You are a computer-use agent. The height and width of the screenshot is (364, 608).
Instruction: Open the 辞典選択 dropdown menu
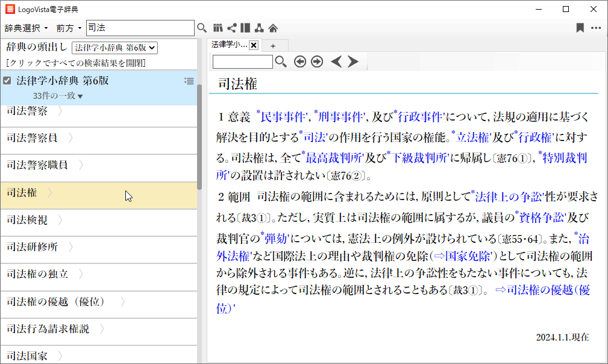[26, 28]
